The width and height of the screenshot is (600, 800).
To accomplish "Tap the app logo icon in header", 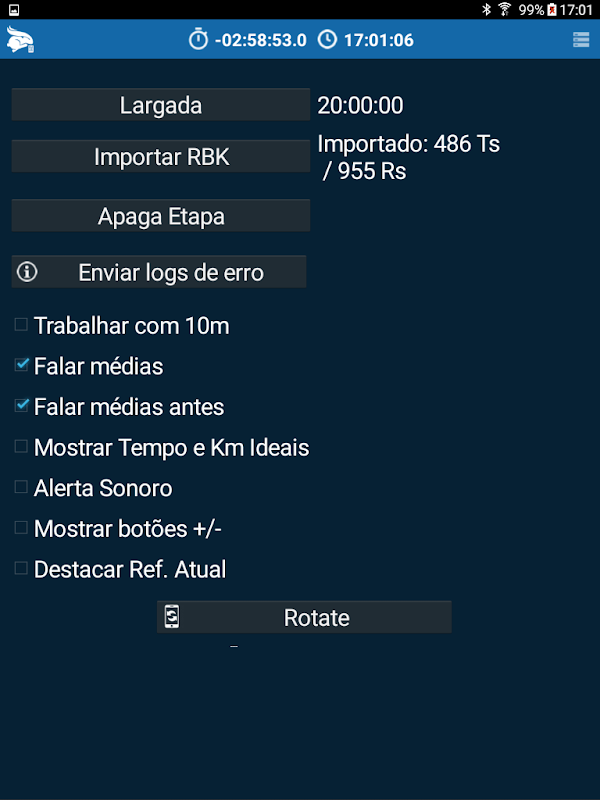I will pyautogui.click(x=20, y=41).
